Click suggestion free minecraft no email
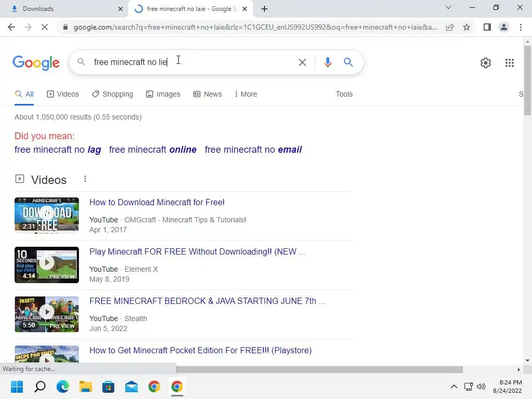Viewport: 532px width, 399px height. [253, 150]
